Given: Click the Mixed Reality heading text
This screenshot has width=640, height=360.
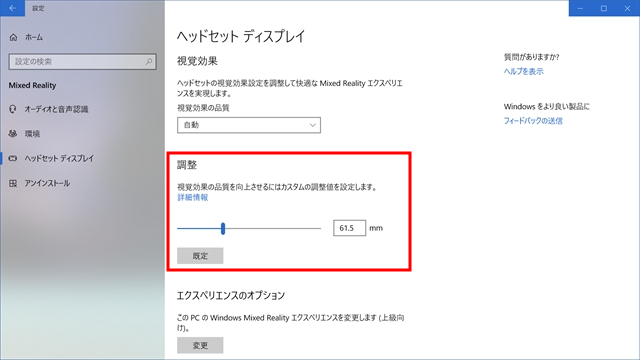Looking at the screenshot, I should pyautogui.click(x=32, y=85).
